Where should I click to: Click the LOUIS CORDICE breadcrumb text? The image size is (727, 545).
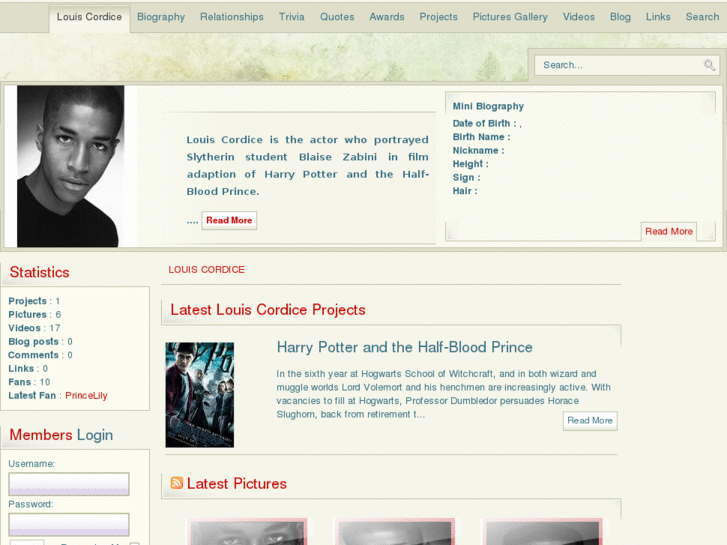(x=206, y=270)
